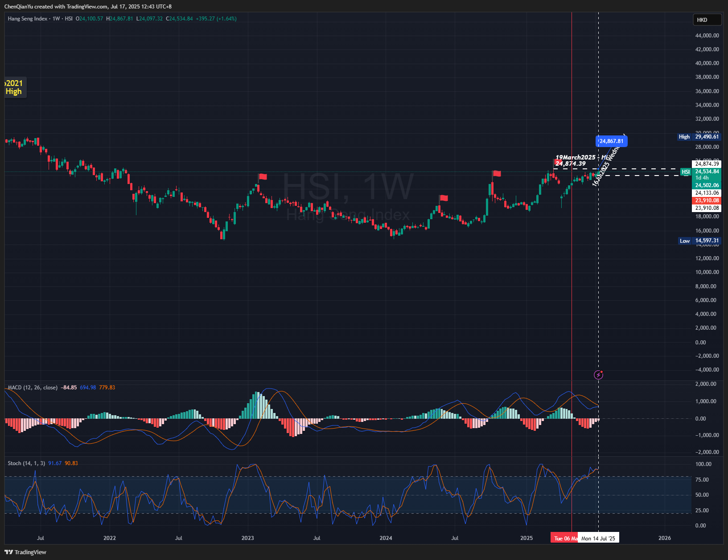Click the Stoch (14, 1, 3) indicator legend
The height and width of the screenshot is (560, 728).
(26, 463)
